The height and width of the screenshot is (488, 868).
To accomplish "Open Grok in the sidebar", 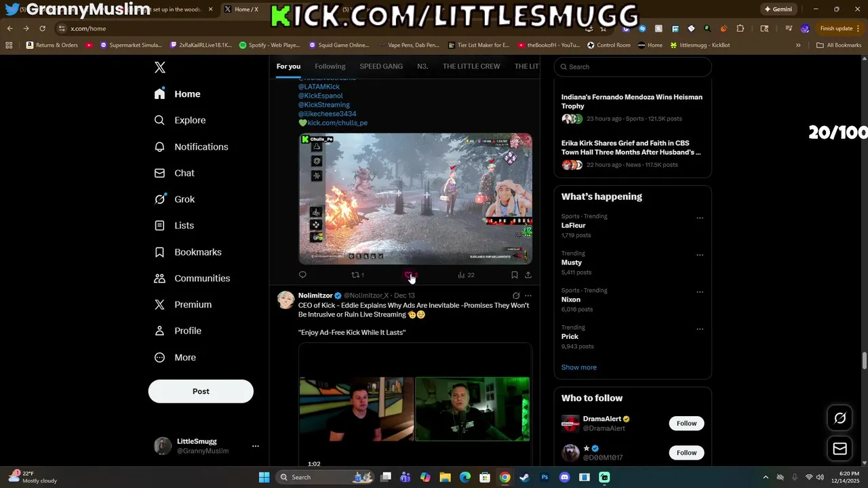I will tap(175, 199).
